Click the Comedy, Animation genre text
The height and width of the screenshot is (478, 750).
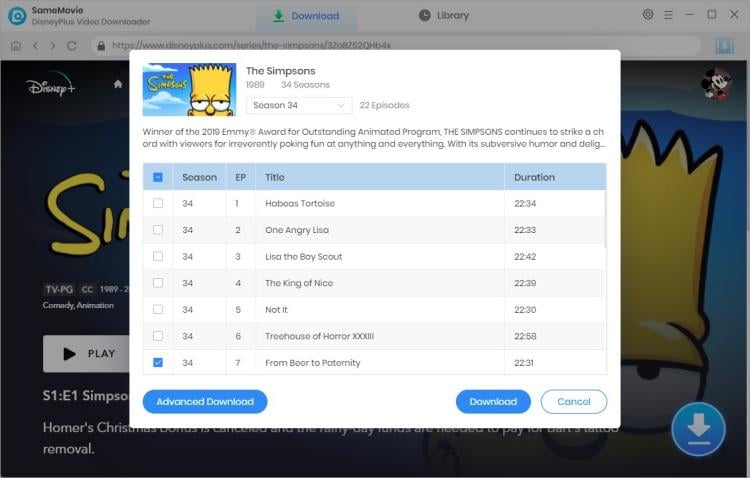point(78,305)
